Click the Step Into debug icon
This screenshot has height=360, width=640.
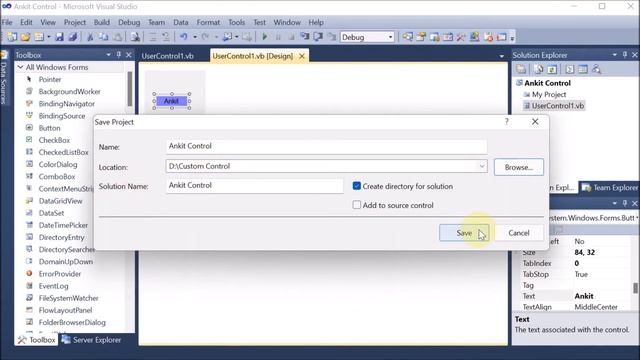click(305, 37)
